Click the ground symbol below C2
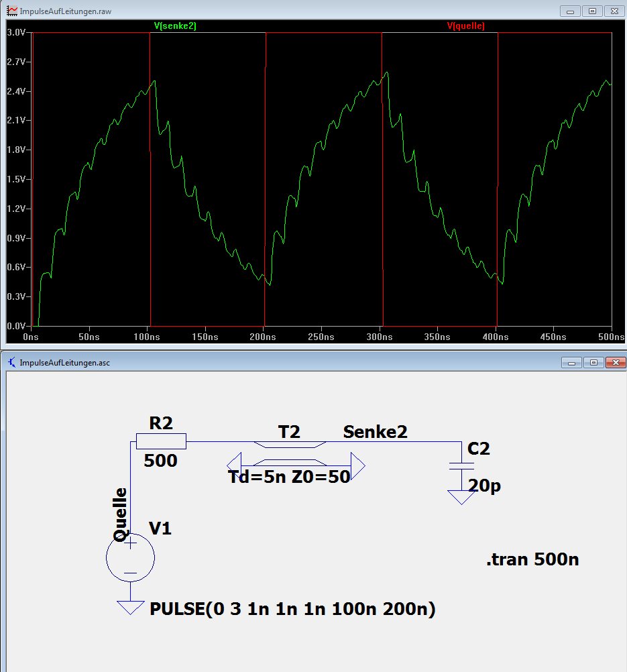Screen dimensions: 627x672 (461, 497)
